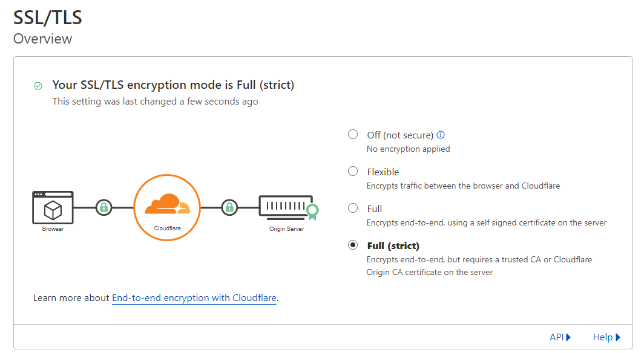
Task: Expand the Help panel using its arrow
Action: tap(617, 337)
